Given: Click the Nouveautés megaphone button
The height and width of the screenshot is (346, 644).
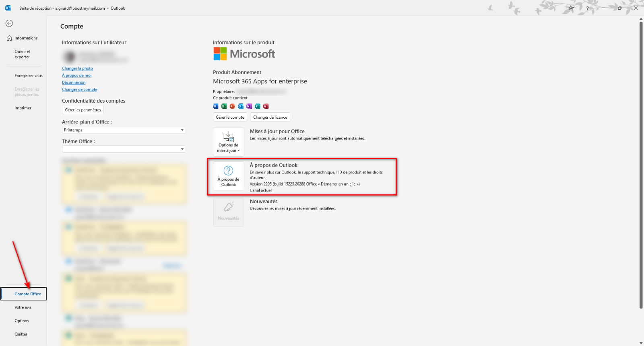Looking at the screenshot, I should tap(229, 212).
